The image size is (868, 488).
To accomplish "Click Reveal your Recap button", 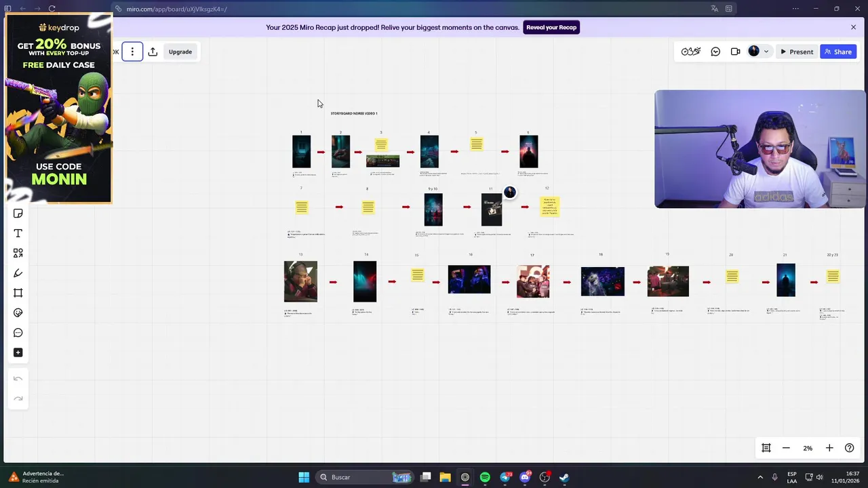I will click(x=551, y=27).
